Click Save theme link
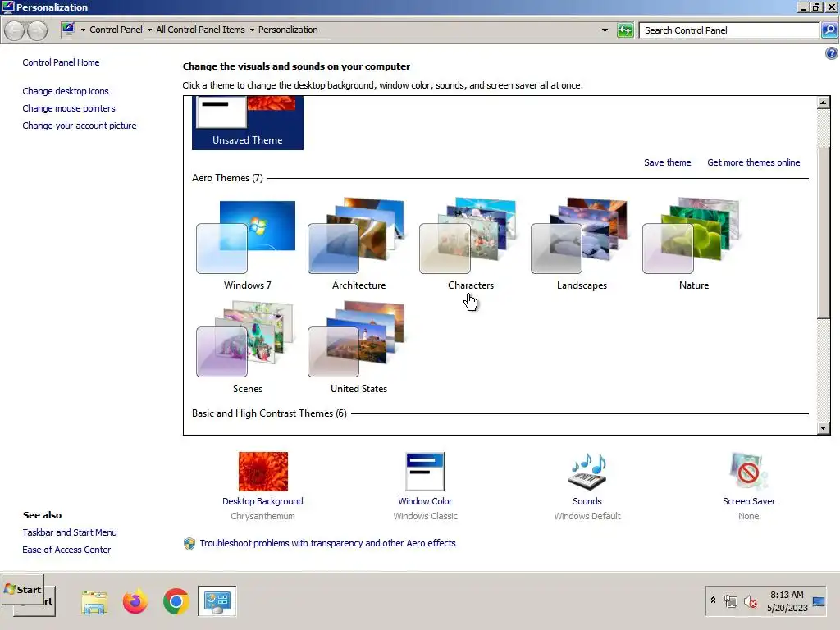This screenshot has height=630, width=840. pyautogui.click(x=667, y=162)
